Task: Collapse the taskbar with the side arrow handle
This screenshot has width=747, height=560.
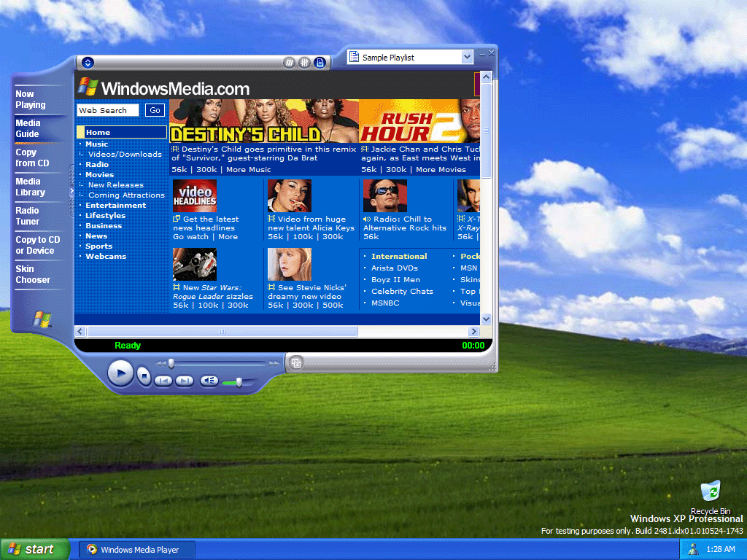Action: click(72, 191)
